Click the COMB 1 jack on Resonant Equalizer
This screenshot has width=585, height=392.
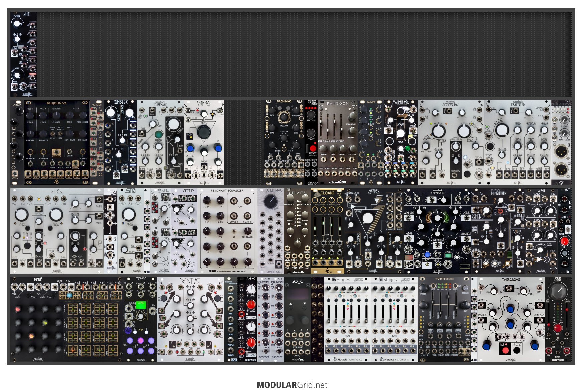coord(234,216)
